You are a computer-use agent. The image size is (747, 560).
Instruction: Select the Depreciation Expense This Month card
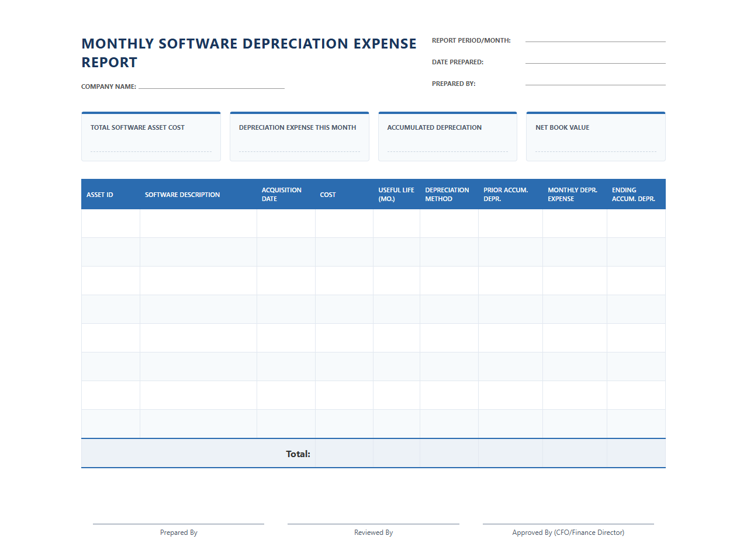click(x=299, y=137)
